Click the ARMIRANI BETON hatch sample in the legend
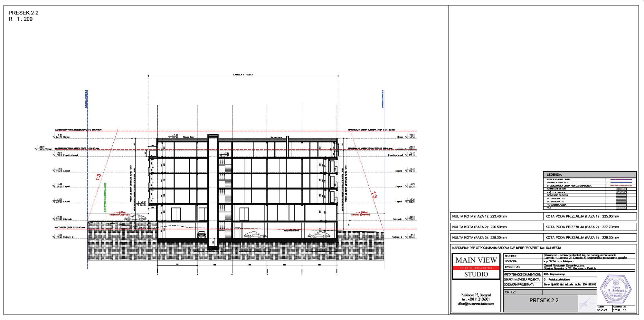 pyautogui.click(x=621, y=189)
